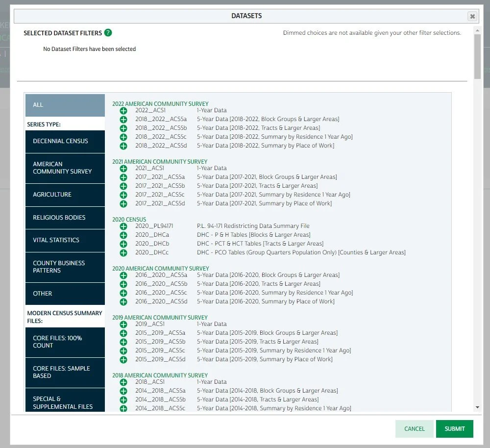The image size is (490, 448).
Task: Click the plus icon next to 2018_2022_ACS5c
Action: 123,137
